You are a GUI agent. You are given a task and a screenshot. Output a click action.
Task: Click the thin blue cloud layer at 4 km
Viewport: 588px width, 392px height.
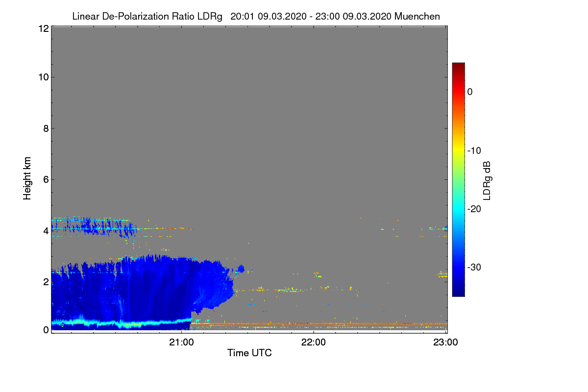tap(93, 227)
